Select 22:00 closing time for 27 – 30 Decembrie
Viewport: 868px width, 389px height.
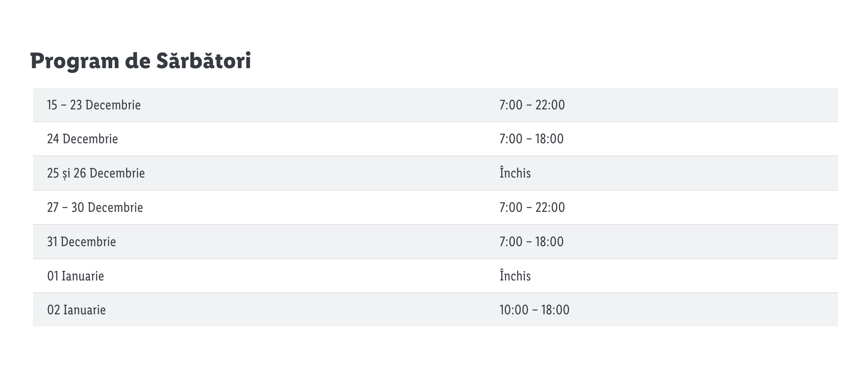tap(550, 208)
